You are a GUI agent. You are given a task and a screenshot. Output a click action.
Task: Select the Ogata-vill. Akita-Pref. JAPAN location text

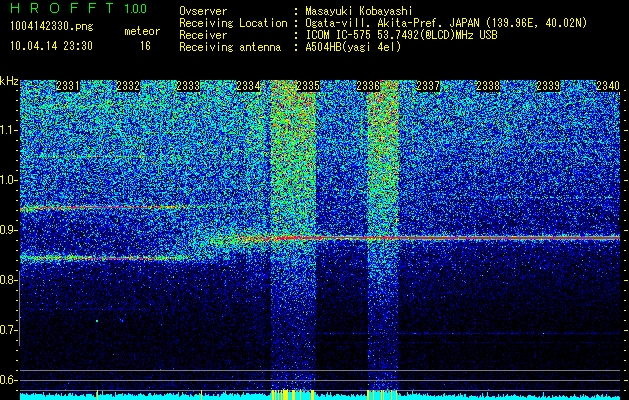446,23
